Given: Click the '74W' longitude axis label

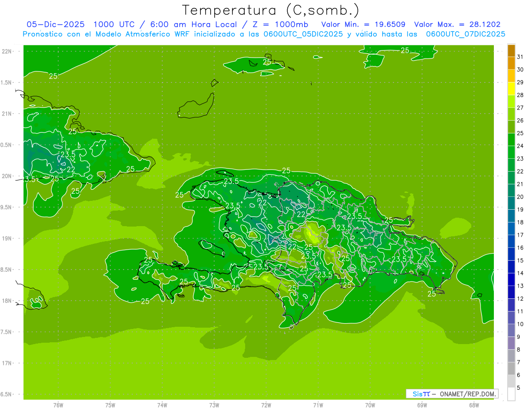Looking at the screenshot, I should click(x=162, y=405).
